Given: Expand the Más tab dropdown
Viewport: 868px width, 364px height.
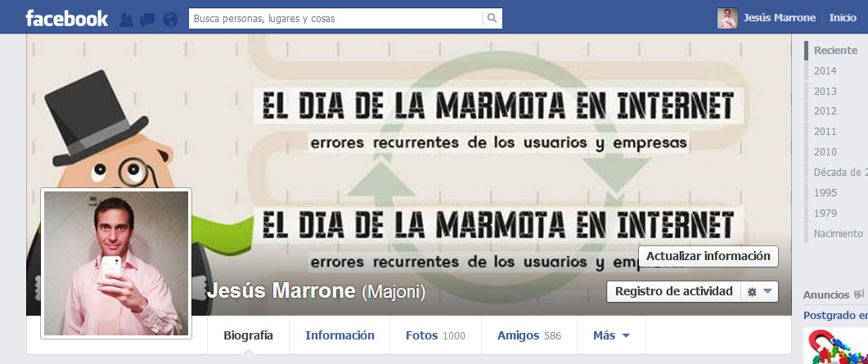Looking at the screenshot, I should point(611,335).
